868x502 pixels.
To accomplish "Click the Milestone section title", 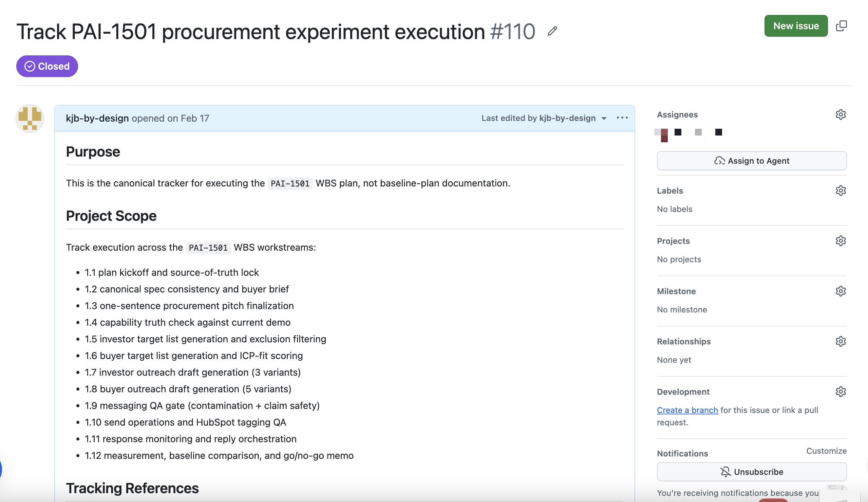I will 676,291.
